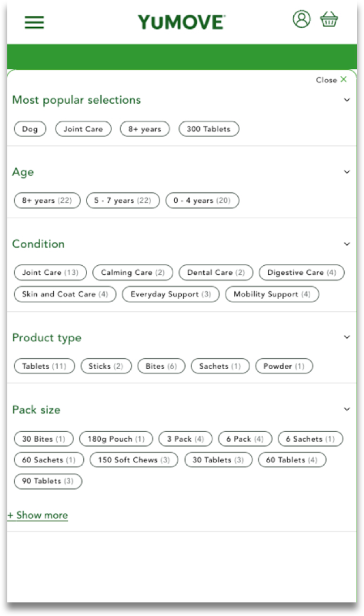Collapse the Condition filter section

347,244
